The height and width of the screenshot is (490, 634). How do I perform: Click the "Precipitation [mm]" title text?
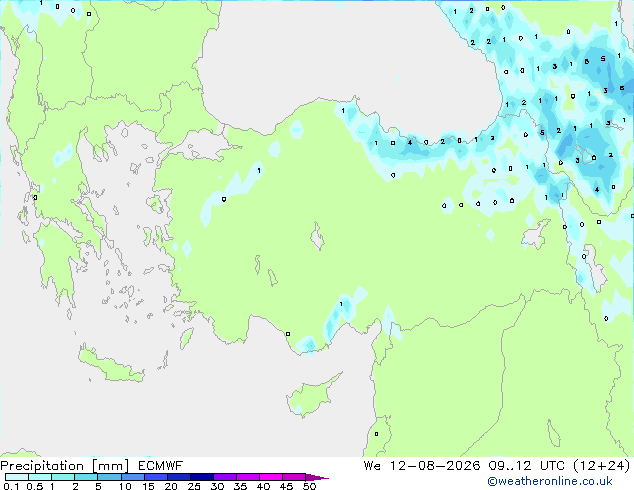click(65, 466)
